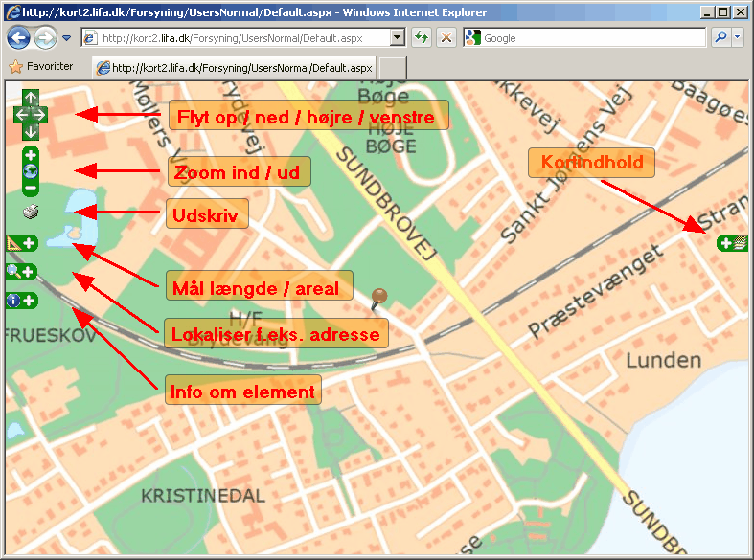
Task: Zoom out with the minus button
Action: coord(31,189)
